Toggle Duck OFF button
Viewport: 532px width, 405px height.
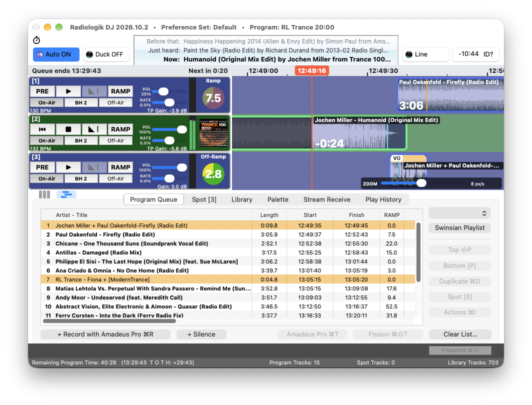106,54
